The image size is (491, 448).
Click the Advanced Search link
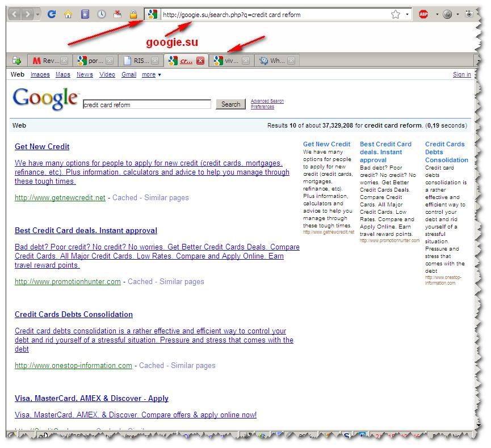[267, 101]
